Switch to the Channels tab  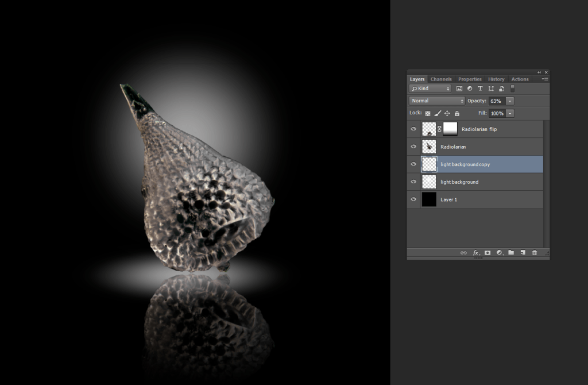441,79
